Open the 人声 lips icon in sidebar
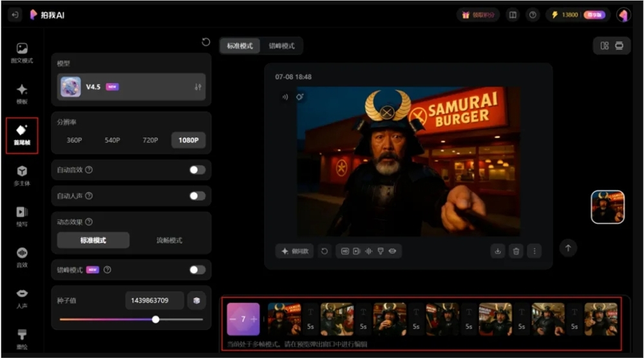This screenshot has width=644, height=358. (x=22, y=297)
